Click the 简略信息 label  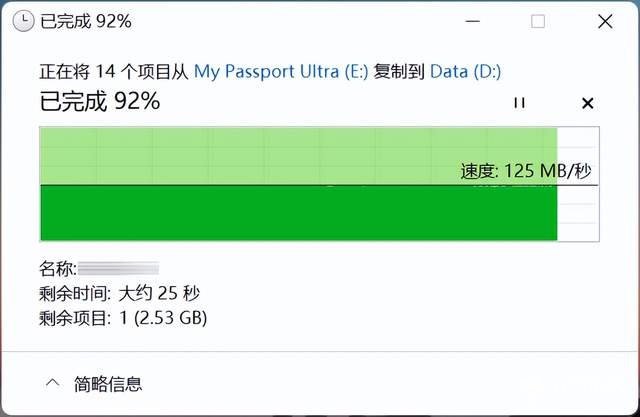(108, 384)
